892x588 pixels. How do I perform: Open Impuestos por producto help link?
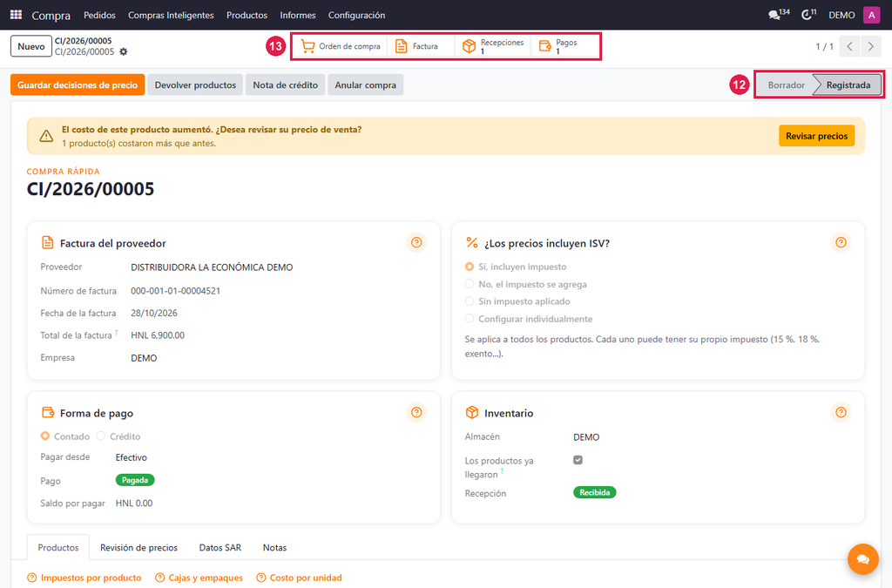(x=84, y=578)
